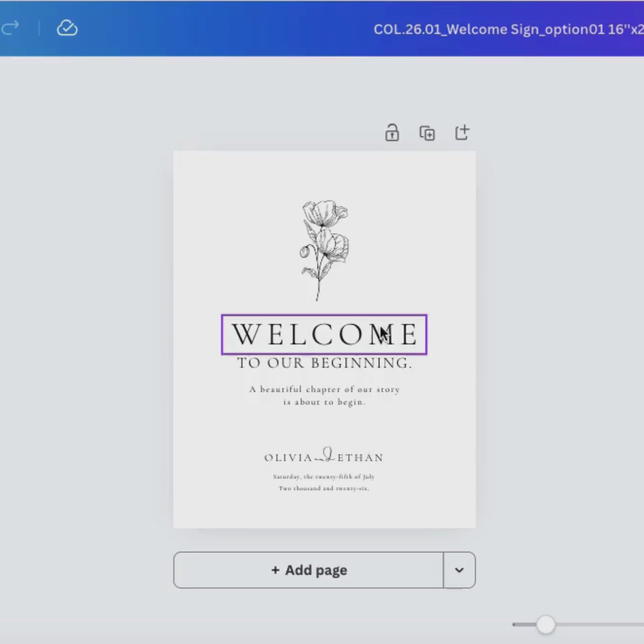This screenshot has height=644, width=644.
Task: Select the 'Saturday, the twenty-fifth of July' line
Action: coord(324,477)
